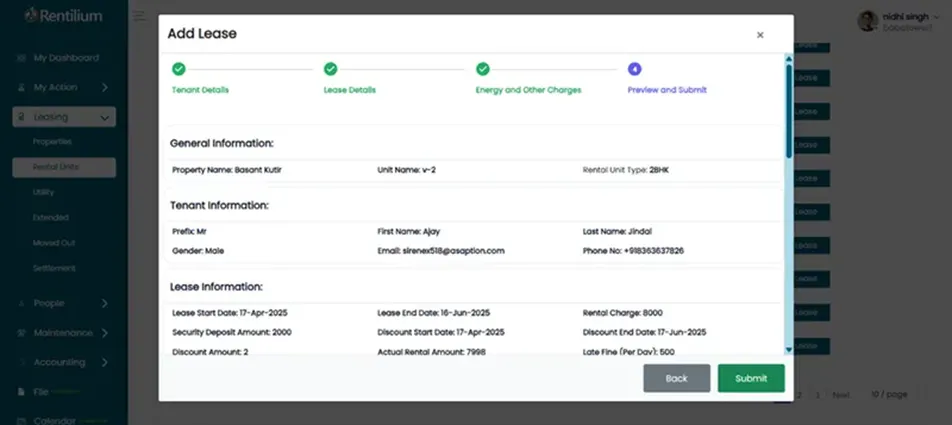Click the People sidebar icon
Screen dimensions: 952x425
click(21, 303)
